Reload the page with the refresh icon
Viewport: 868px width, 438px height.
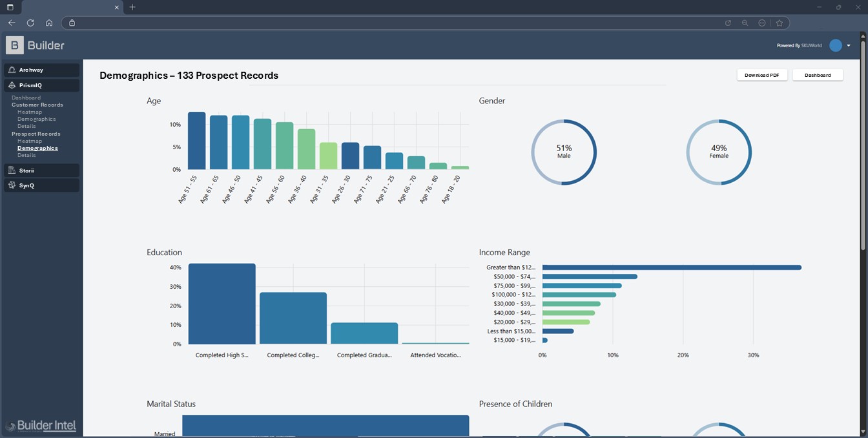pos(30,23)
